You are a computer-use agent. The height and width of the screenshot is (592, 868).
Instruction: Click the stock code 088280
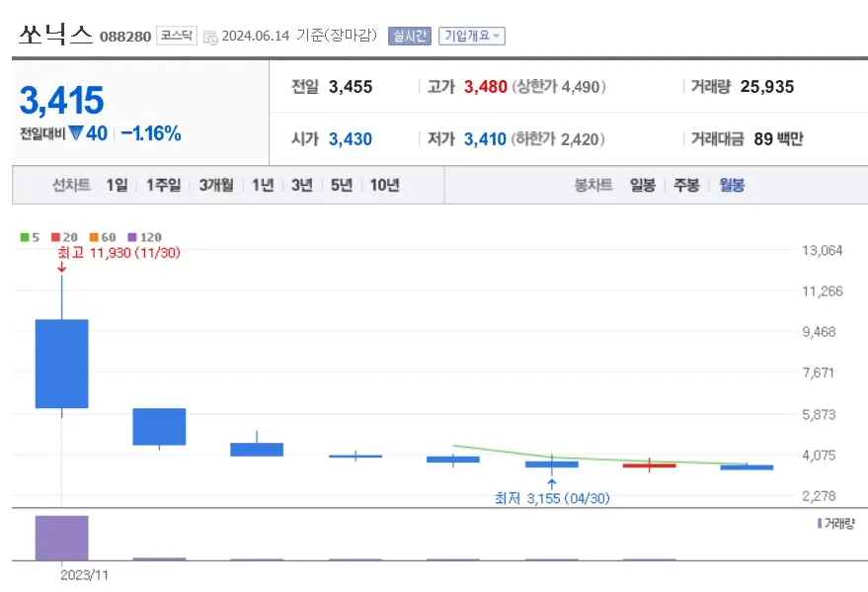(x=125, y=38)
